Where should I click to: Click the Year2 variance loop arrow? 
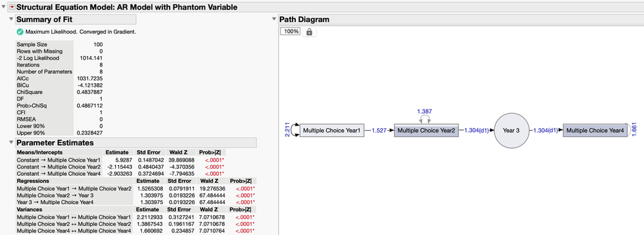tap(425, 119)
